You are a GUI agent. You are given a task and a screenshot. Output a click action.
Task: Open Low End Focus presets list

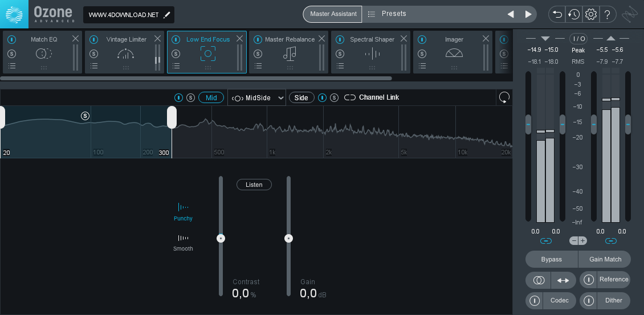point(176,66)
